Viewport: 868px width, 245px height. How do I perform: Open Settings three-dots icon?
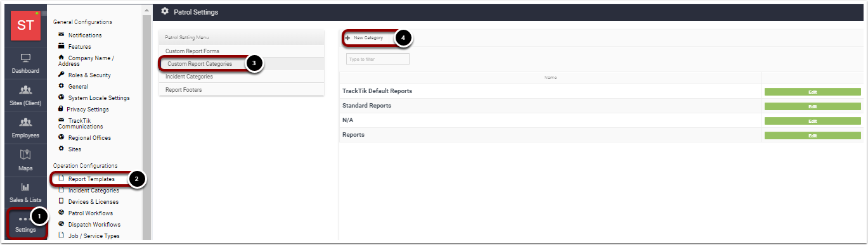coord(25,219)
